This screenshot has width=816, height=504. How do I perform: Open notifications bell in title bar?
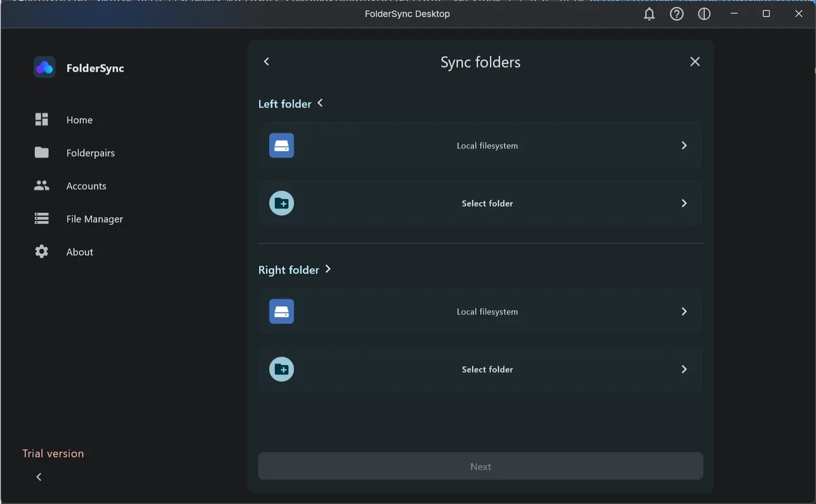pyautogui.click(x=649, y=14)
